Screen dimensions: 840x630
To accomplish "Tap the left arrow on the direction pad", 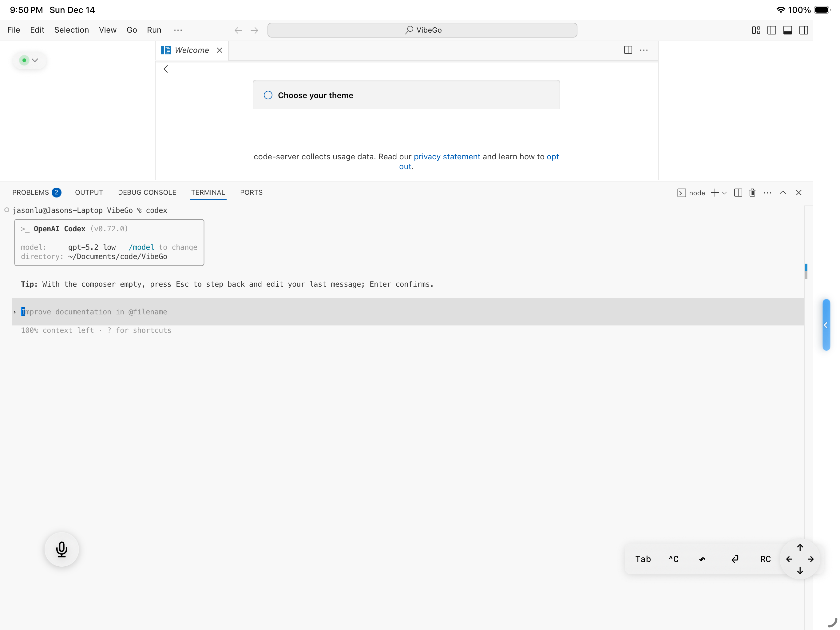I will coord(789,559).
